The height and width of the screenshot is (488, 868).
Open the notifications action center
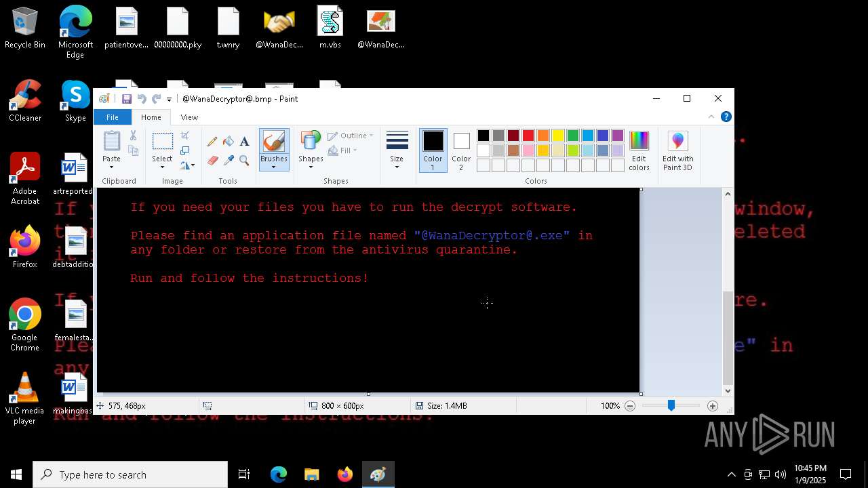(846, 474)
